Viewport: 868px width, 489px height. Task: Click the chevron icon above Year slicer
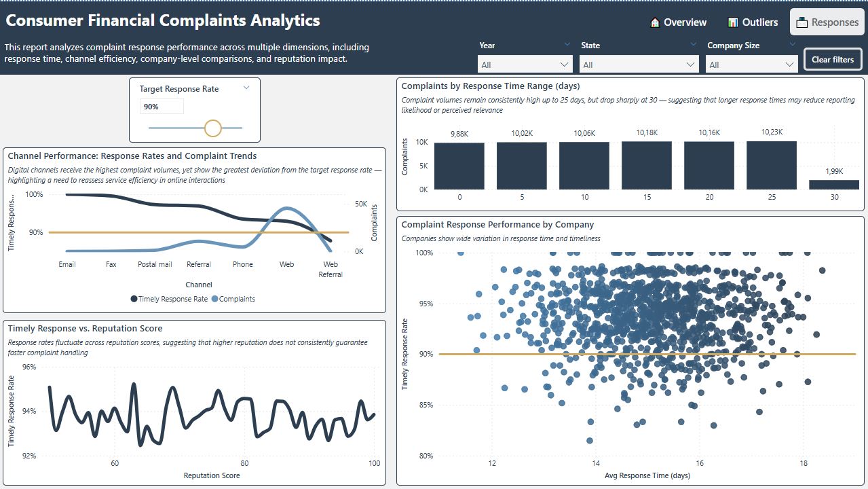pos(567,45)
